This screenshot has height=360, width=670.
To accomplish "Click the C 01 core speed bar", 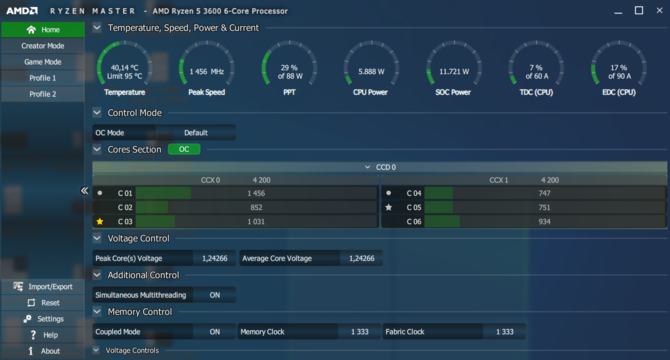I will coord(256,193).
